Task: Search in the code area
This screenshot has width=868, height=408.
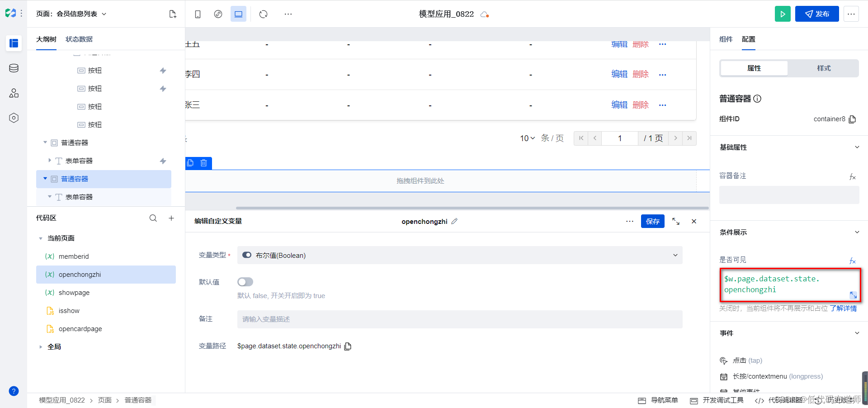Action: (153, 218)
